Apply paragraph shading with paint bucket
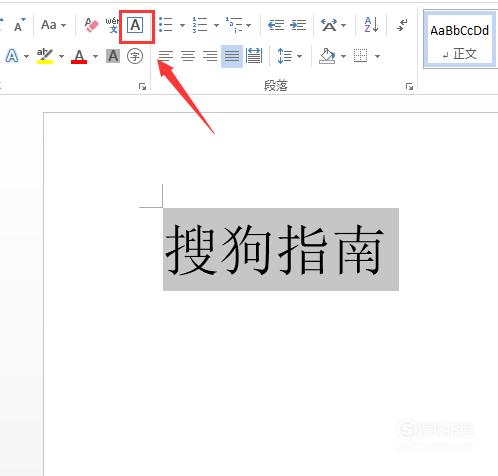 click(x=327, y=56)
